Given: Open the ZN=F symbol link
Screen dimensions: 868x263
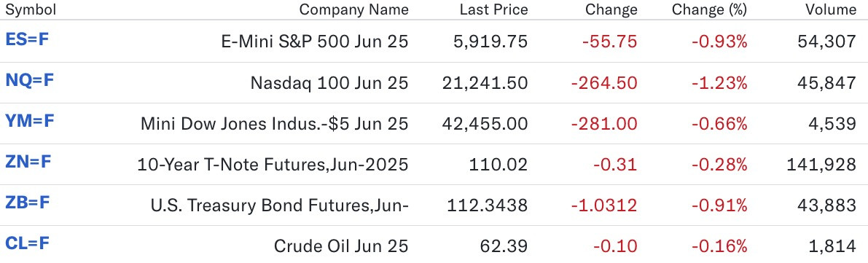Looking at the screenshot, I should click(28, 162).
